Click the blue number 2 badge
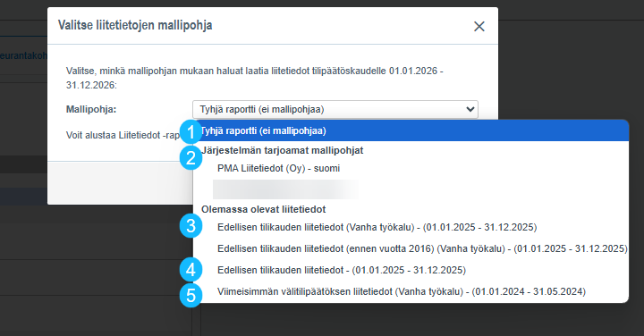Image resolution: width=644 pixels, height=336 pixels. pyautogui.click(x=191, y=157)
